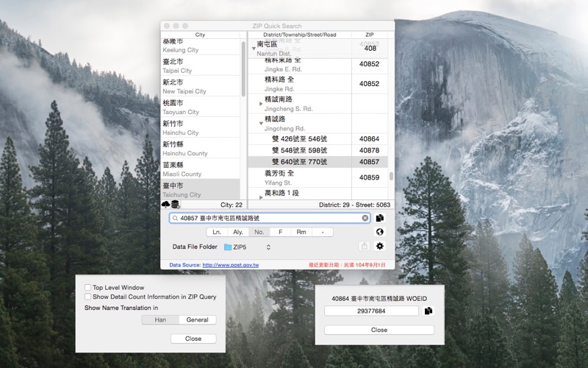Select the Jingke Rd. row
588x368 pixels.
pyautogui.click(x=318, y=84)
